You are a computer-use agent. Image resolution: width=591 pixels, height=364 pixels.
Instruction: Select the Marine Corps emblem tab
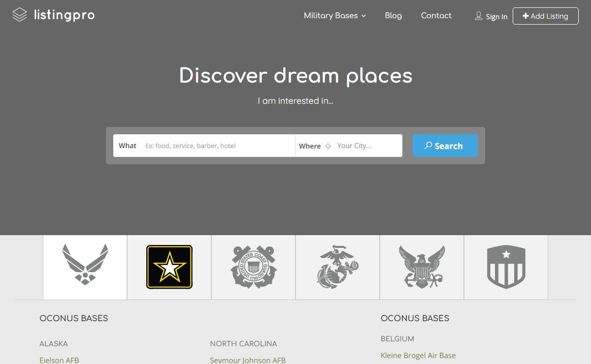[x=338, y=267]
